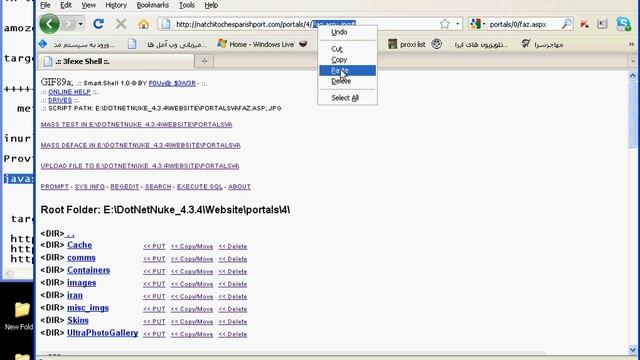
Task: Open the ABOUT link
Action: point(239,187)
